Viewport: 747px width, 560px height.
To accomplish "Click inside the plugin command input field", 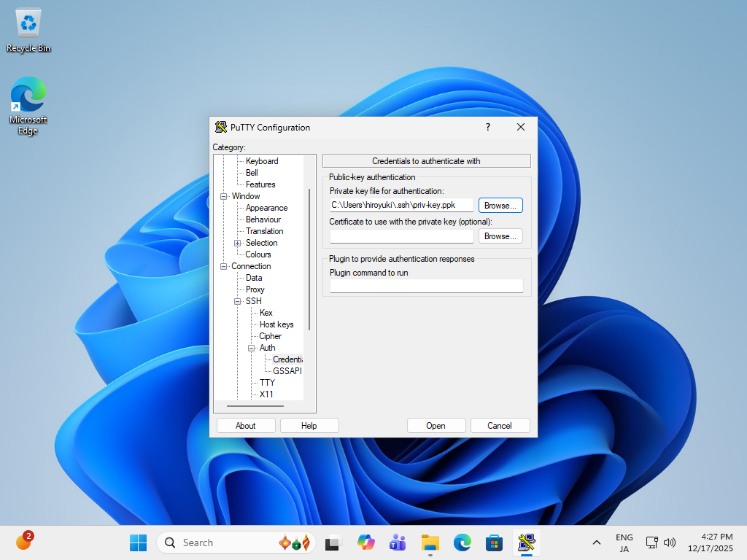I will pos(426,285).
